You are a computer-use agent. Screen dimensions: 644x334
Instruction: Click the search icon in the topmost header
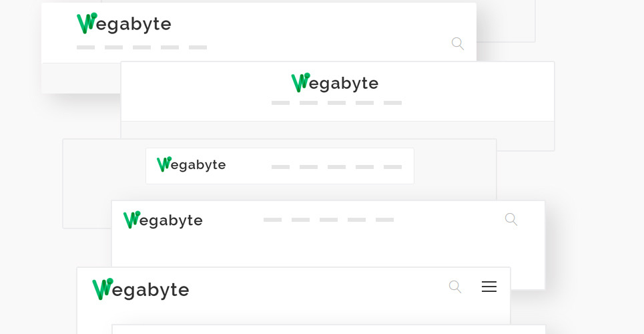click(x=457, y=43)
